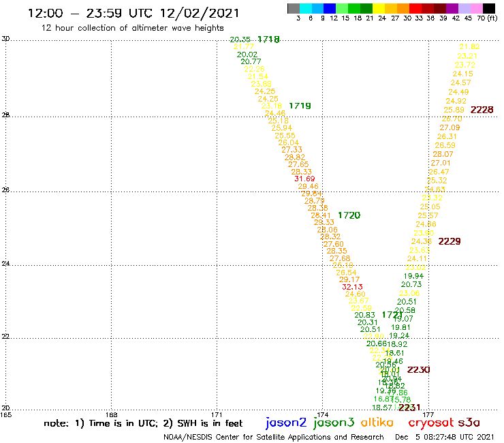
Task: Click the NOAA/NESDIS footer credit text
Action: pos(274,438)
